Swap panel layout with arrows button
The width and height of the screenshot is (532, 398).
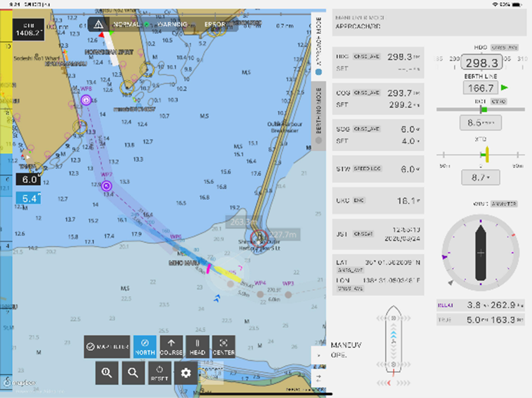(318, 377)
